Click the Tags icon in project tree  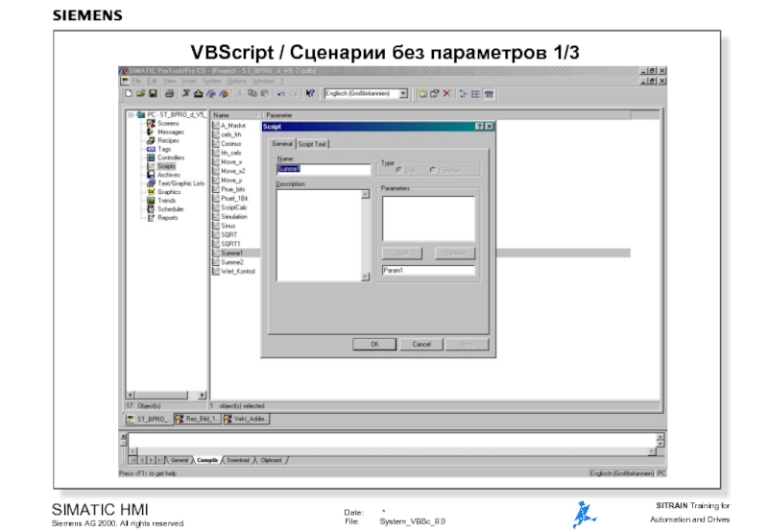(x=151, y=149)
